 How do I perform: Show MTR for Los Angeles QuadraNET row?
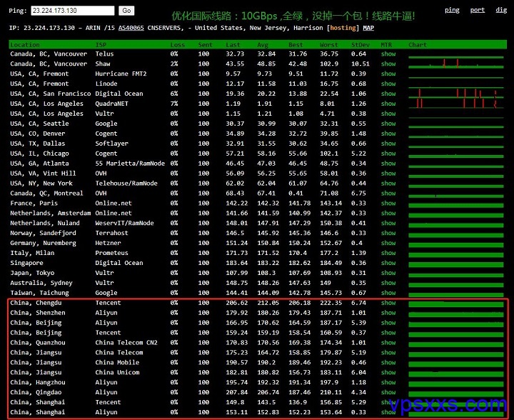[388, 104]
